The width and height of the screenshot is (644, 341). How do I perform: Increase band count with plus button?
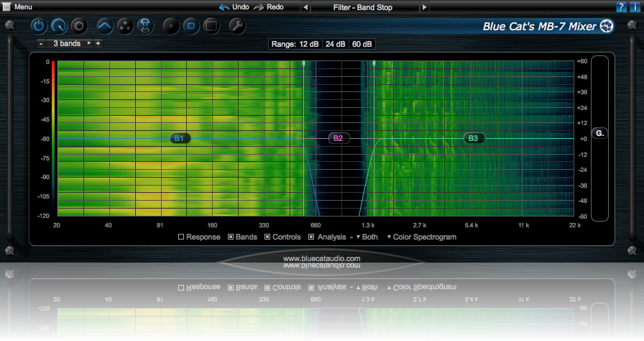click(98, 43)
